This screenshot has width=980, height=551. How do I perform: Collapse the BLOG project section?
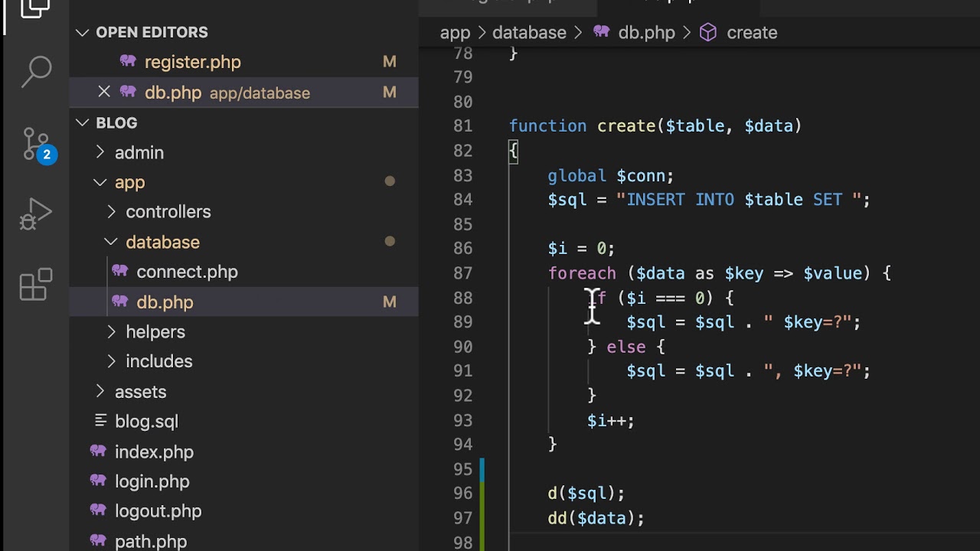point(83,122)
